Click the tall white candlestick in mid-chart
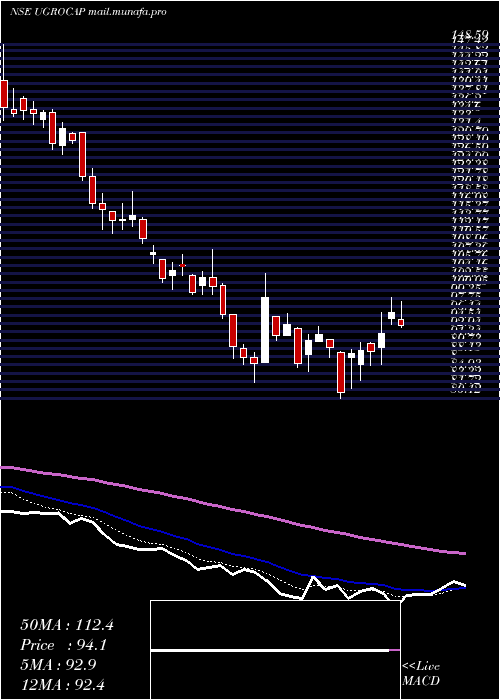Screen dimensions: 500x700 tap(265, 329)
